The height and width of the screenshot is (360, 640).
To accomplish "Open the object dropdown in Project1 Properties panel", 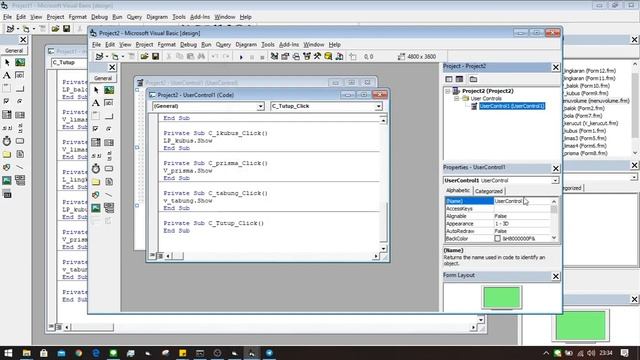I will click(x=633, y=177).
